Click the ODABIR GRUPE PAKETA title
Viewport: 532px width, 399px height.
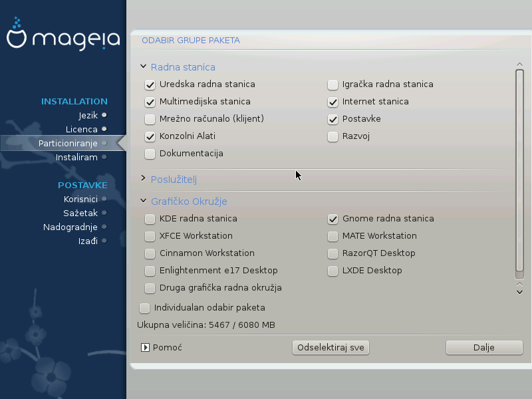[191, 41]
